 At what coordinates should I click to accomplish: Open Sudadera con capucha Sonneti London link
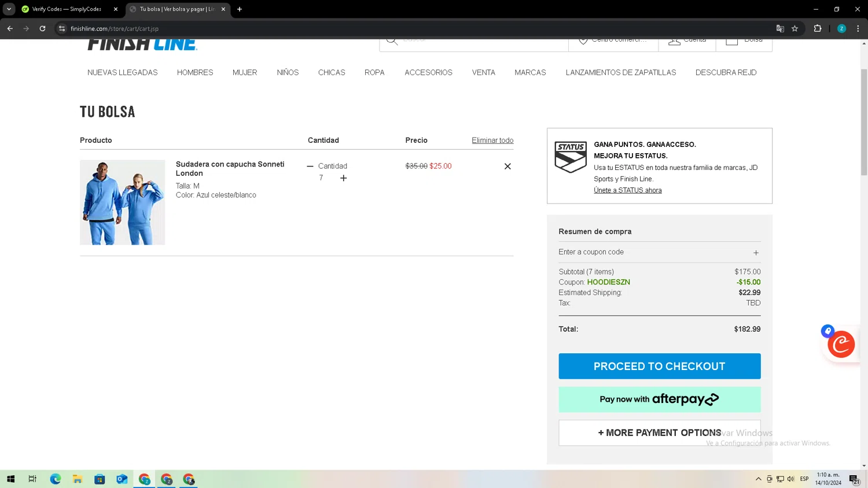pyautogui.click(x=230, y=169)
